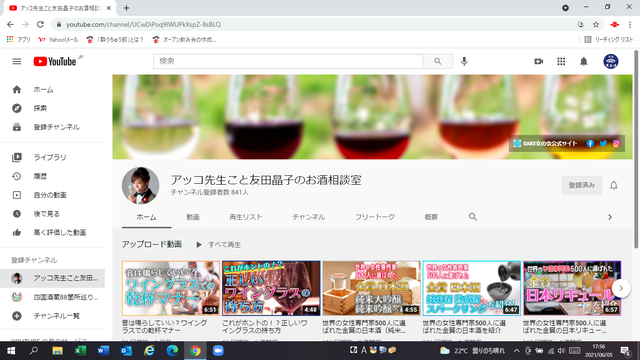Switch to the チャンネル tab
The image size is (640, 360).
(309, 217)
